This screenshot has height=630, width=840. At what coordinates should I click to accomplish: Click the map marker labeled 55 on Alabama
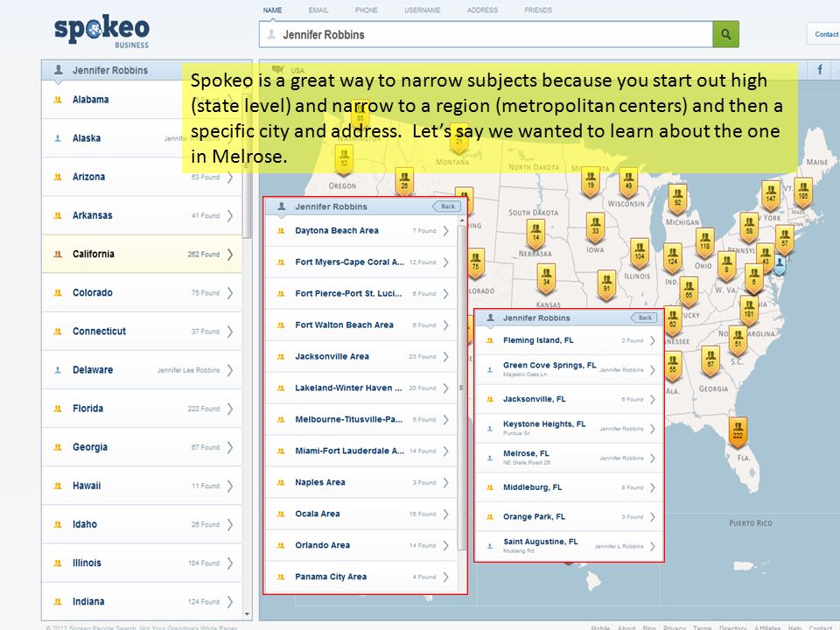click(x=673, y=365)
